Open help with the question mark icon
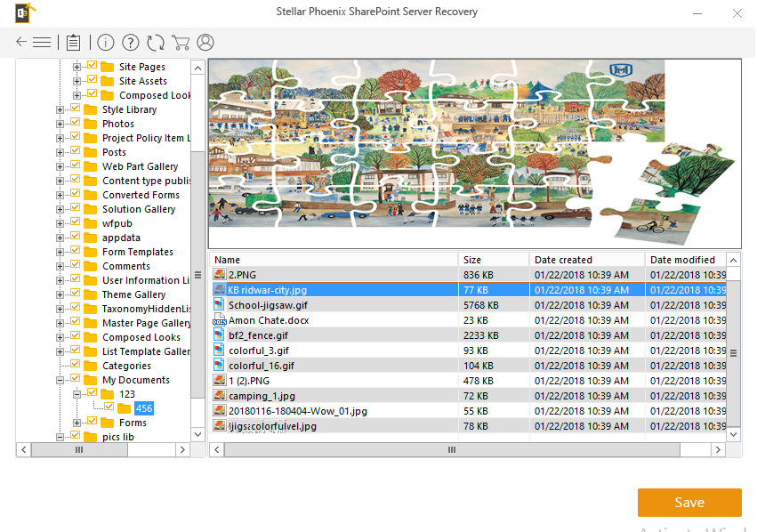The image size is (757, 532). [x=131, y=43]
